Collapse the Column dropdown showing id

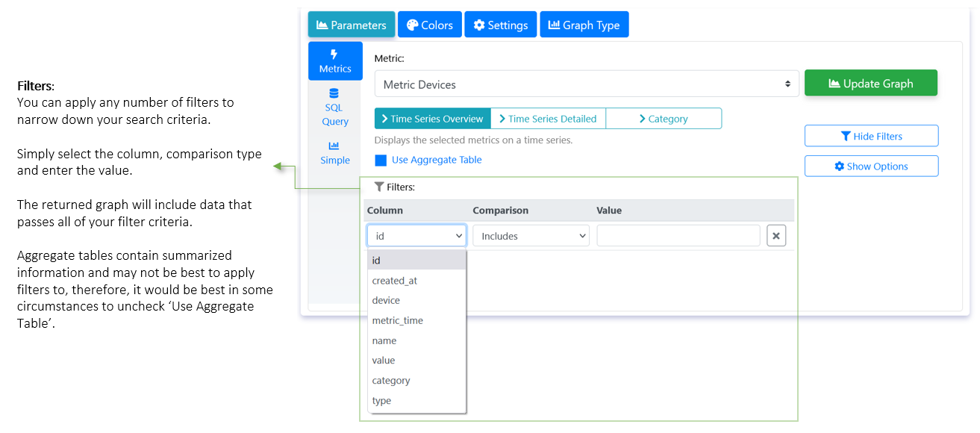tap(416, 236)
